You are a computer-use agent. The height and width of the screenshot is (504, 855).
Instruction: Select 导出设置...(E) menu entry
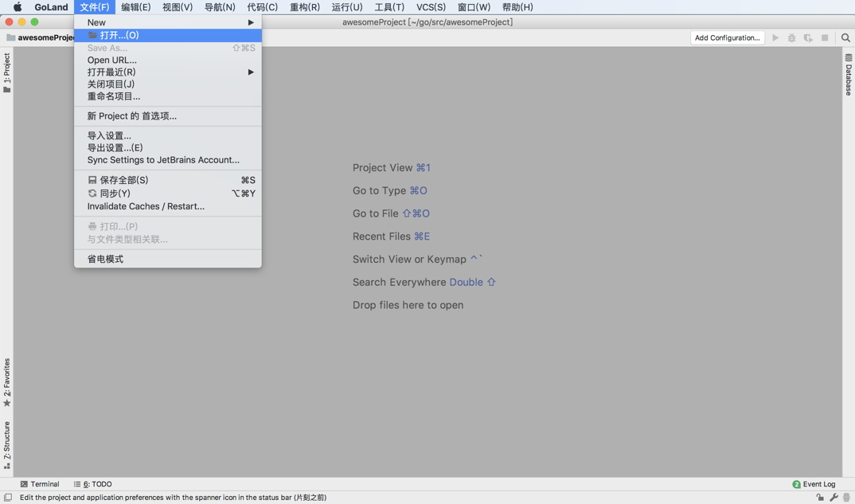[x=168, y=147]
